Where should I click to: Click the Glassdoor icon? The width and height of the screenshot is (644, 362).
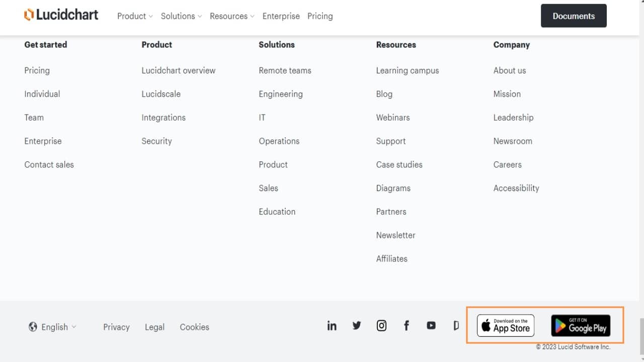(456, 326)
